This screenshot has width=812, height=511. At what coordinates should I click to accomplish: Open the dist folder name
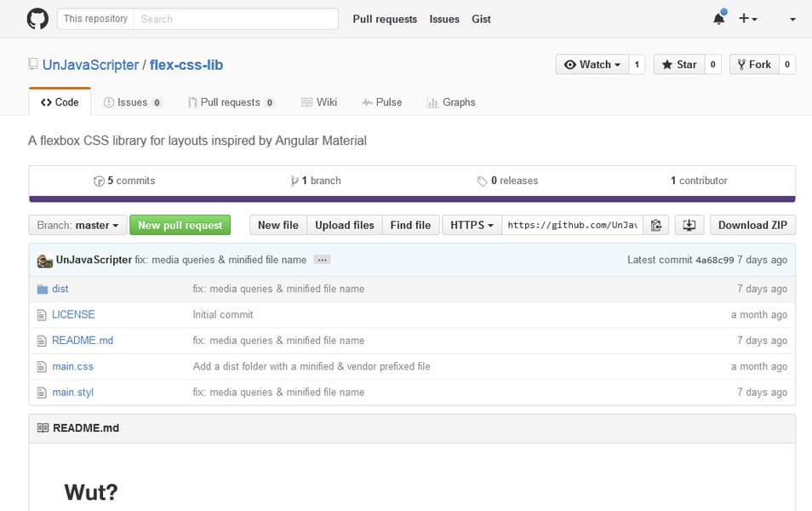[60, 289]
